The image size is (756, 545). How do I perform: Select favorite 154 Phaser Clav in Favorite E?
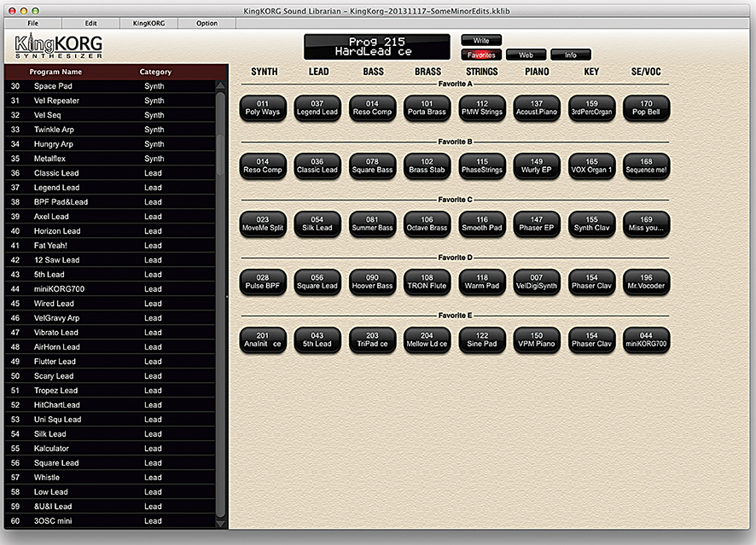[591, 339]
